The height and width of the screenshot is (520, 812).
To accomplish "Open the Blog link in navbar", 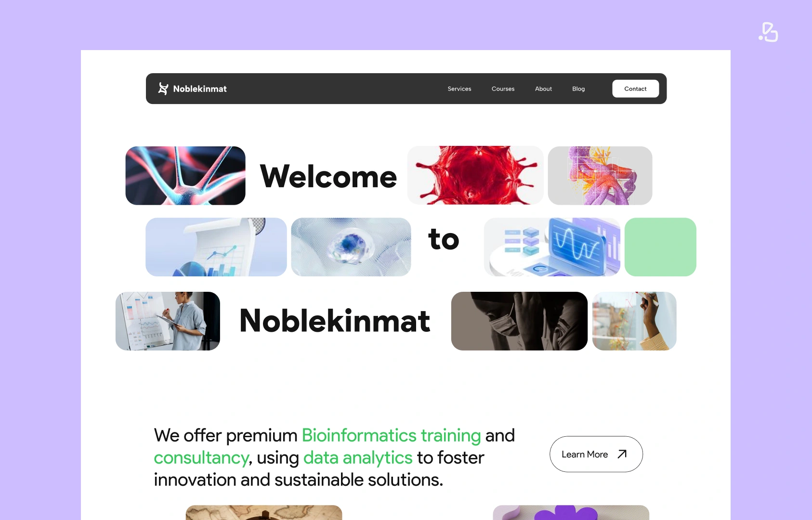I will click(x=578, y=89).
